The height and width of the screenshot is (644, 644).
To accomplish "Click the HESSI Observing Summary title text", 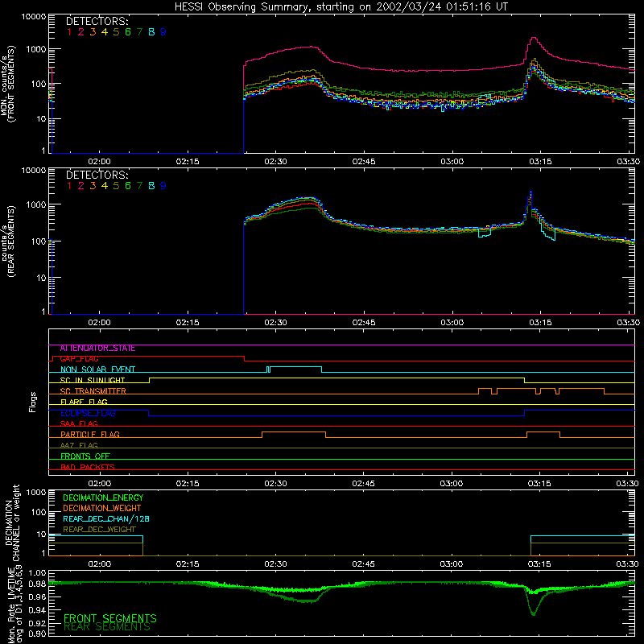I will (341, 7).
